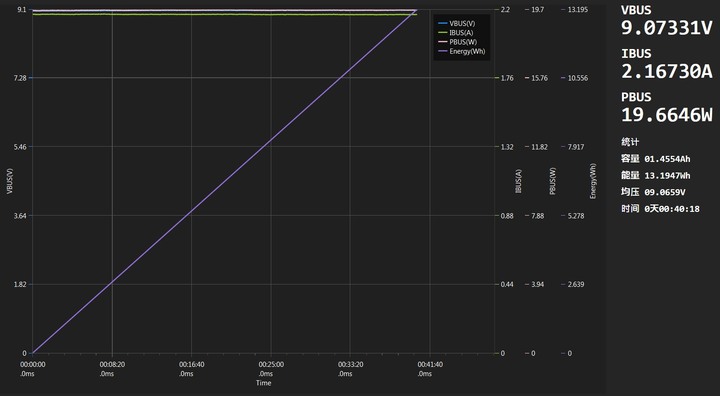The width and height of the screenshot is (720, 396).
Task: Click the 11.82 power axis tick
Action: pos(540,147)
